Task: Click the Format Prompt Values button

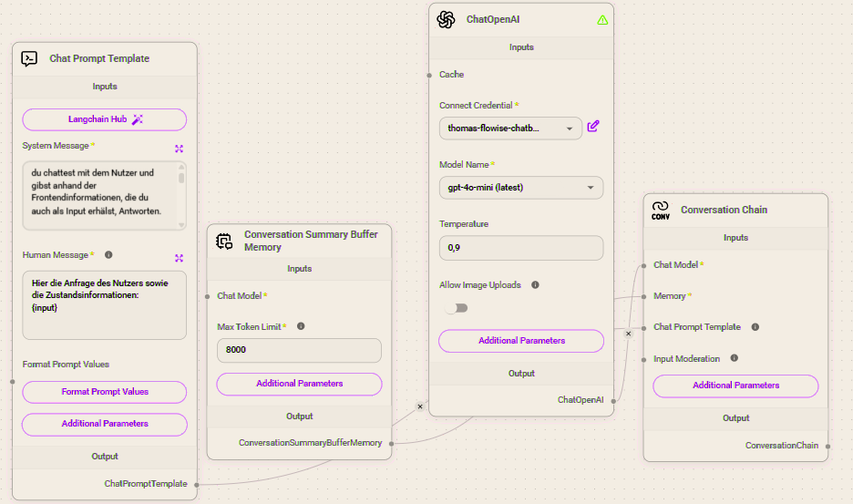Action: (x=105, y=392)
